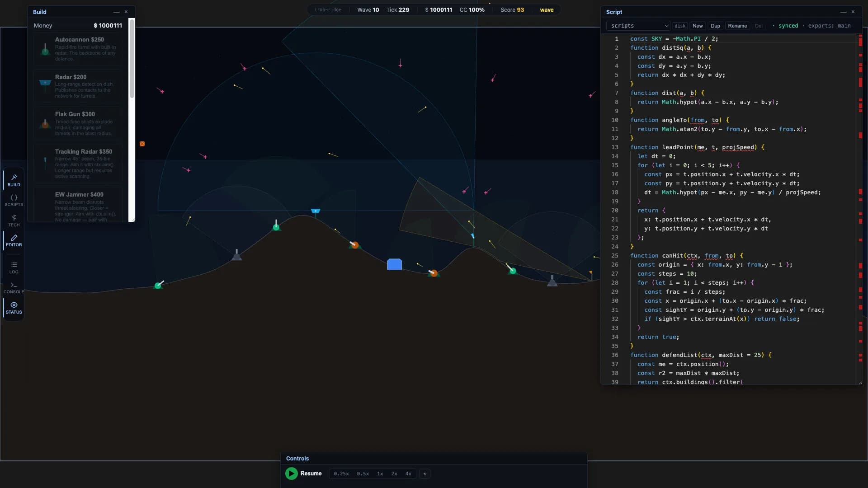Set simulation speed to 4x
This screenshot has width=868, height=488.
(x=408, y=474)
